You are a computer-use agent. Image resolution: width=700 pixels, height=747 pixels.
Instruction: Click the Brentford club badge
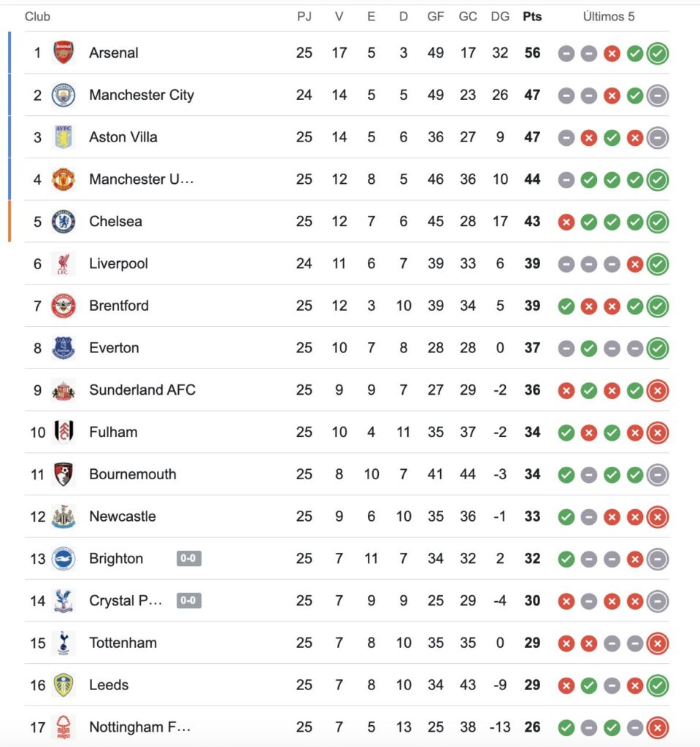(64, 306)
